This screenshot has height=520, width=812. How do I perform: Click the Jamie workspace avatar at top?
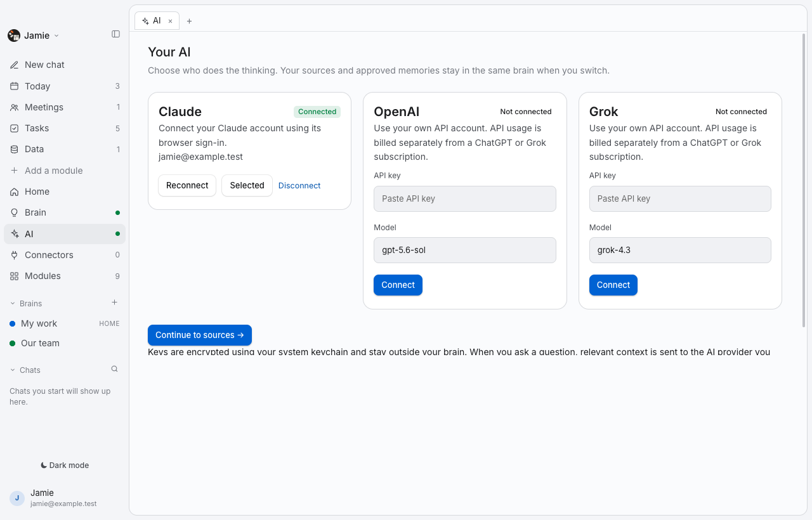pos(14,36)
